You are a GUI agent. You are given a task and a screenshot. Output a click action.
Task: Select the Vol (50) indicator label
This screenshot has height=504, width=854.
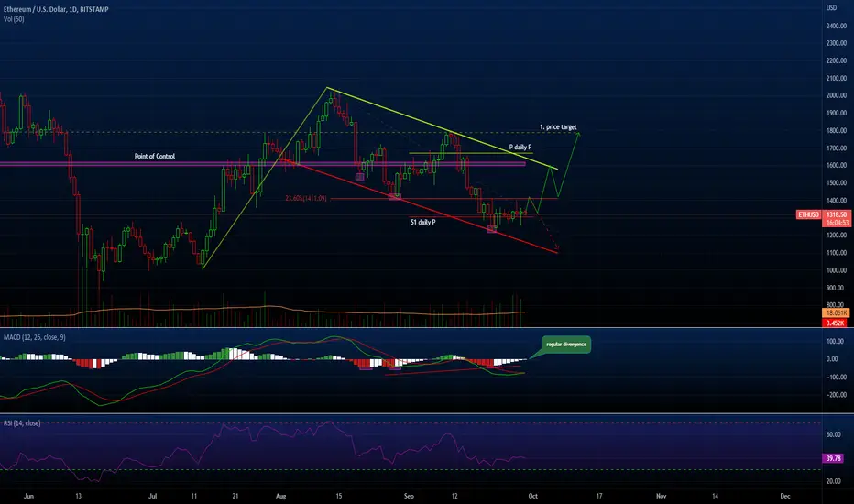(x=14, y=19)
